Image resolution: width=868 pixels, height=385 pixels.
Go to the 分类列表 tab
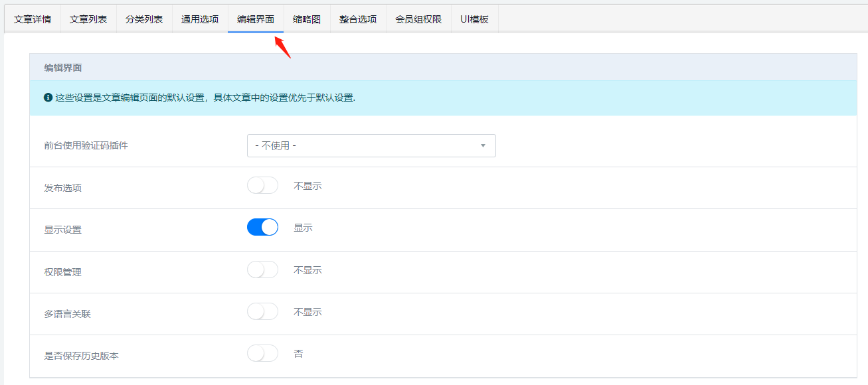[x=144, y=19]
